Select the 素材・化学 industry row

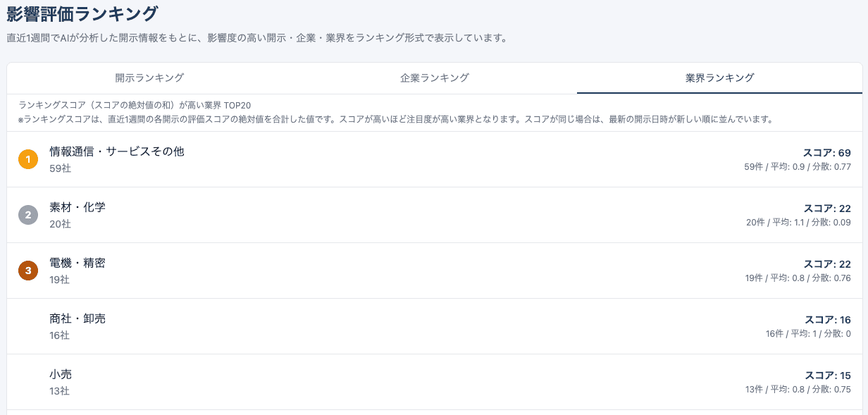tap(77, 207)
